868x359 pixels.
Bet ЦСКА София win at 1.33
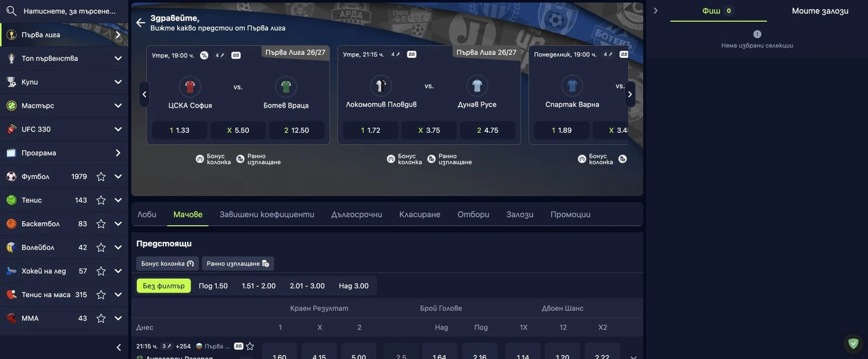[x=180, y=130]
